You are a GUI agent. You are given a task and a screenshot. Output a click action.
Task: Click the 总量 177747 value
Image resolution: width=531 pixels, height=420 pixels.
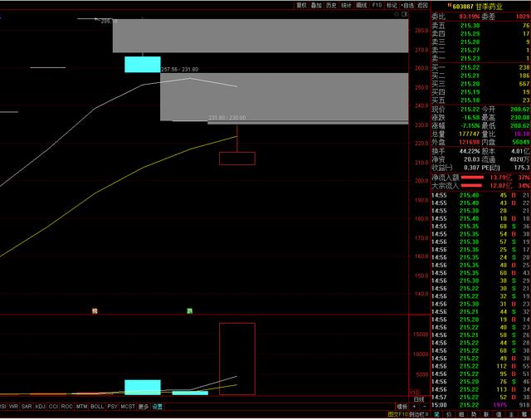(470, 134)
